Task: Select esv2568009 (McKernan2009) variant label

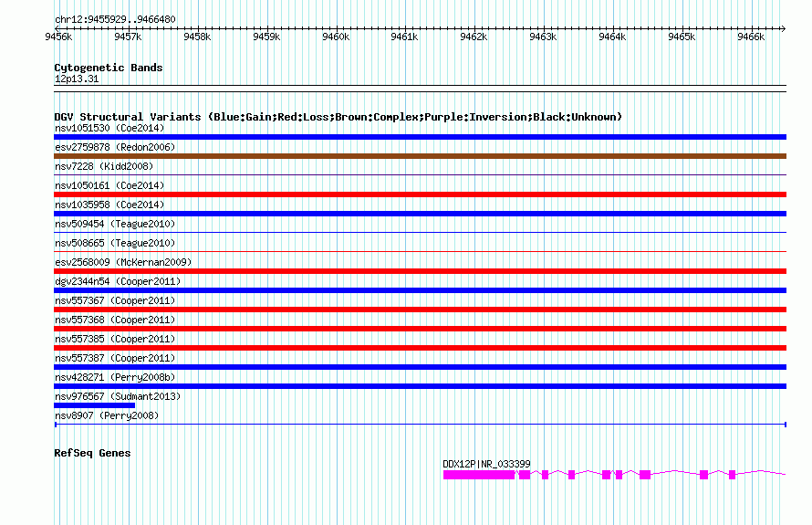Action: tap(123, 262)
